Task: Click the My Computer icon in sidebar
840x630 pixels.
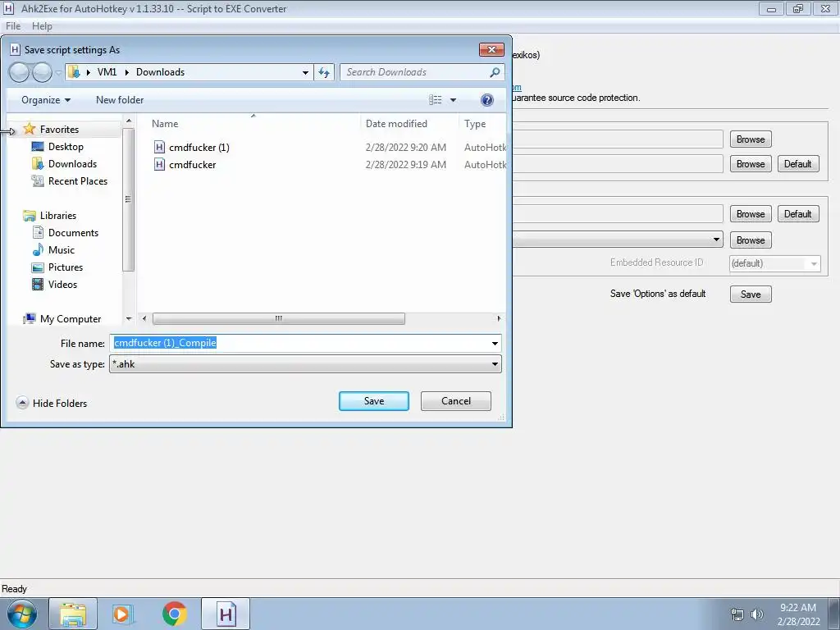Action: (x=30, y=319)
